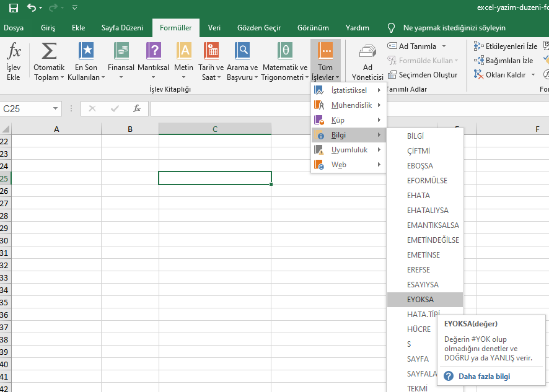Open Otomatik Toplam sigma icon
The height and width of the screenshot is (392, 549).
pos(49,52)
